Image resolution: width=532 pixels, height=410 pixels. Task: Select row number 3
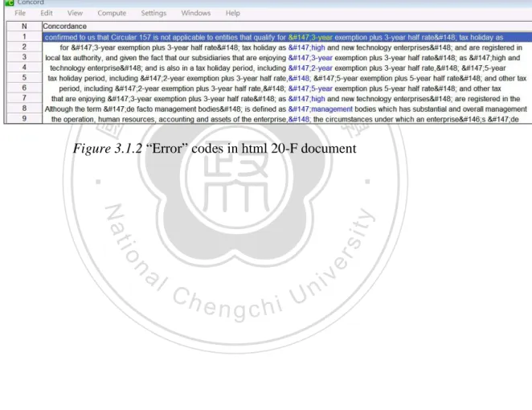[x=24, y=57]
